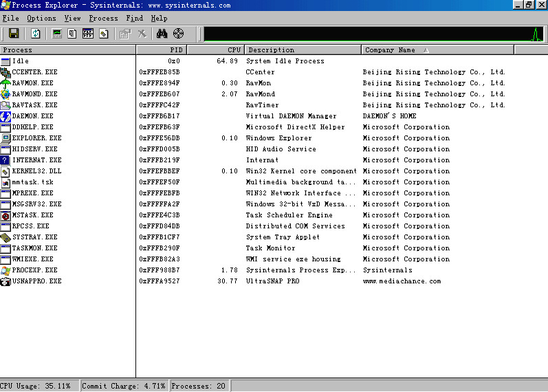Open the File menu
The image size is (548, 392).
pos(11,18)
